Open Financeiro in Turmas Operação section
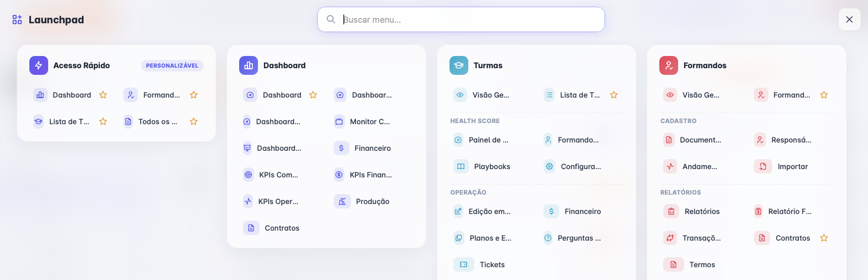Viewport: 868px width, 280px height. 583,211
